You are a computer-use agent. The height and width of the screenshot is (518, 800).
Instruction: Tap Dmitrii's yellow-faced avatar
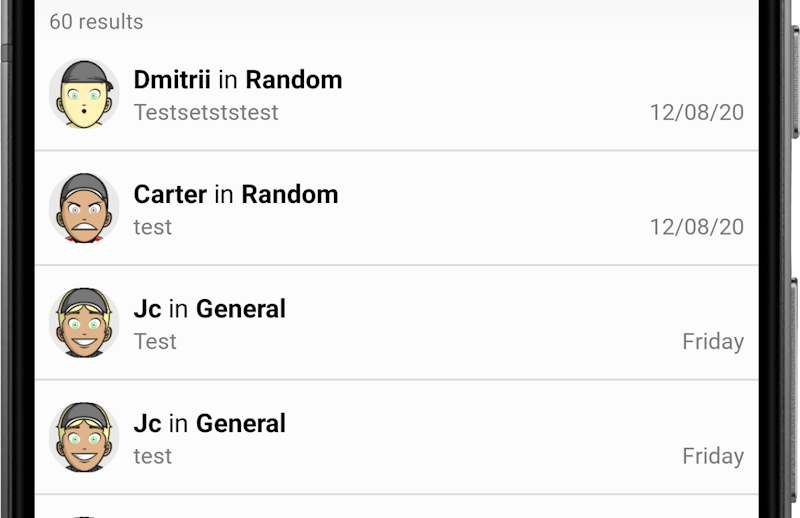pos(84,94)
